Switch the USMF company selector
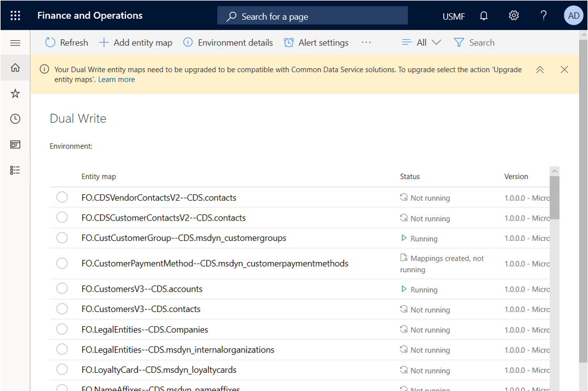588x391 pixels. coord(453,16)
